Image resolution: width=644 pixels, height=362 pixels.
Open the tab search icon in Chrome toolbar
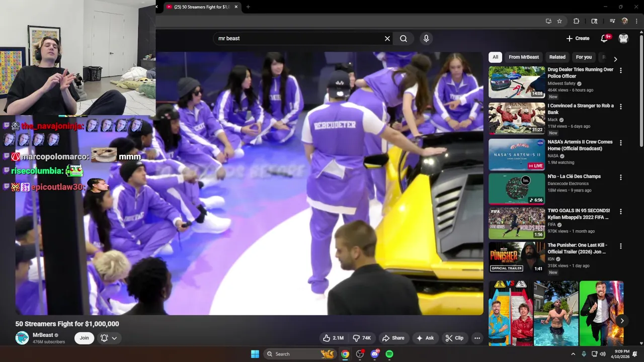pyautogui.click(x=594, y=21)
